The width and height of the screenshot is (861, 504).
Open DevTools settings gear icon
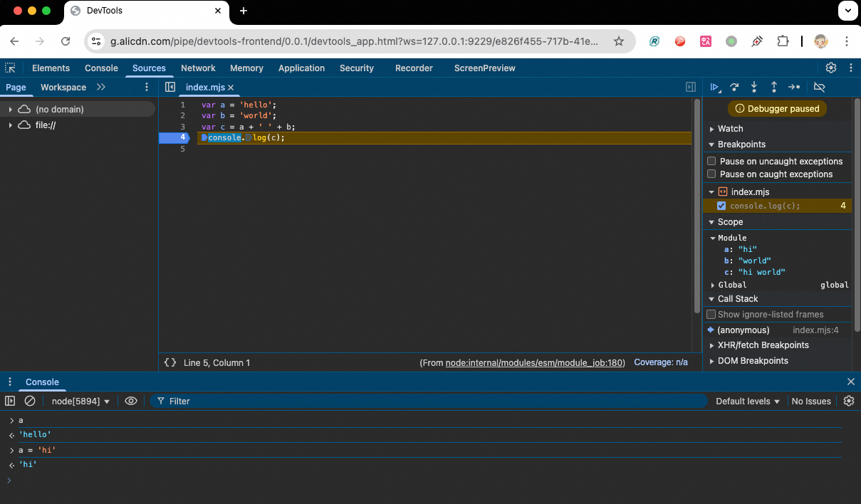click(831, 68)
